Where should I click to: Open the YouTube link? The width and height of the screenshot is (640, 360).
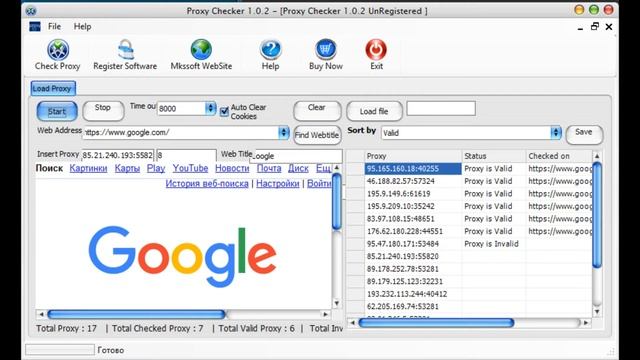(x=190, y=168)
